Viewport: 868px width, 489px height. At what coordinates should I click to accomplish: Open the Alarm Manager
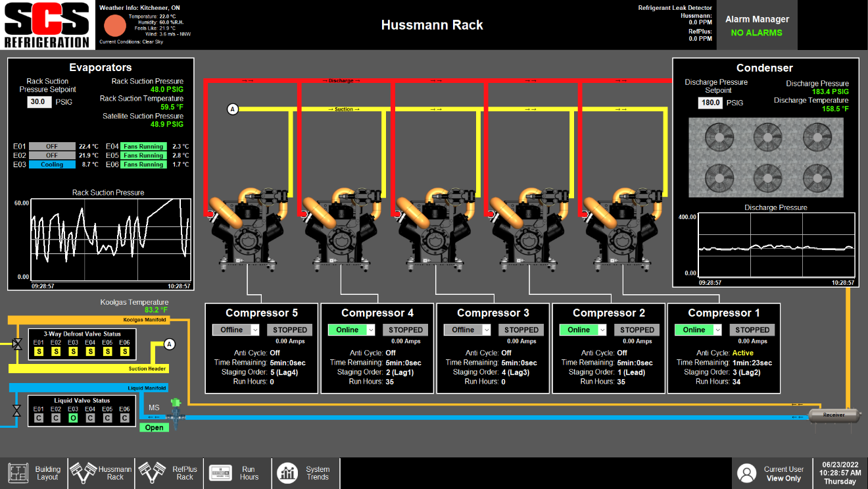pos(757,25)
